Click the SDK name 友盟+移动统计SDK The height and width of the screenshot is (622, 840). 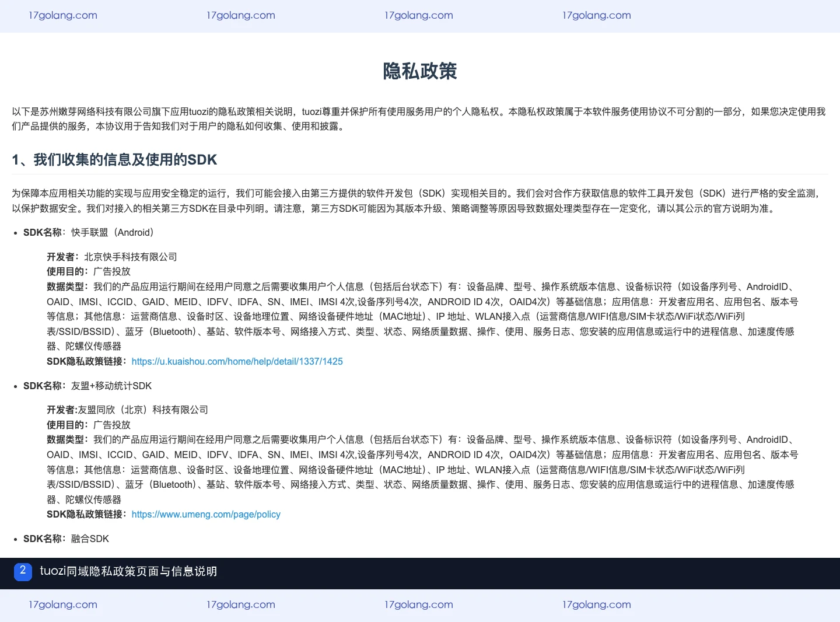111,386
